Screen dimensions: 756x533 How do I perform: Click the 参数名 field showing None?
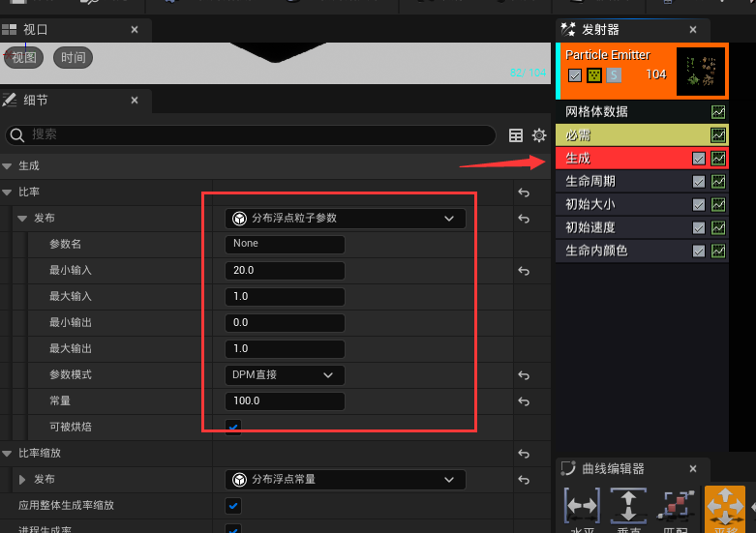point(285,245)
